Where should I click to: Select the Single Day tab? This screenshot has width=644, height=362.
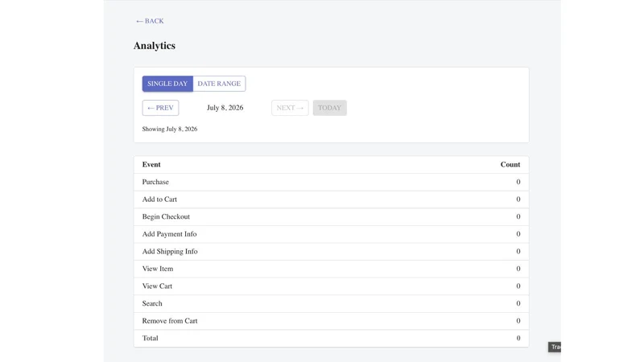pos(167,84)
